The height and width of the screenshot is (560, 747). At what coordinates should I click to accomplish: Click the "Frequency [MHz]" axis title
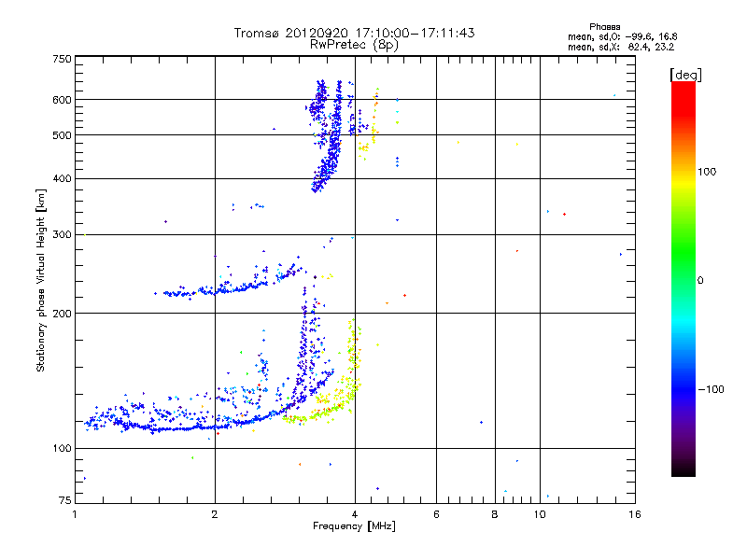point(354,526)
